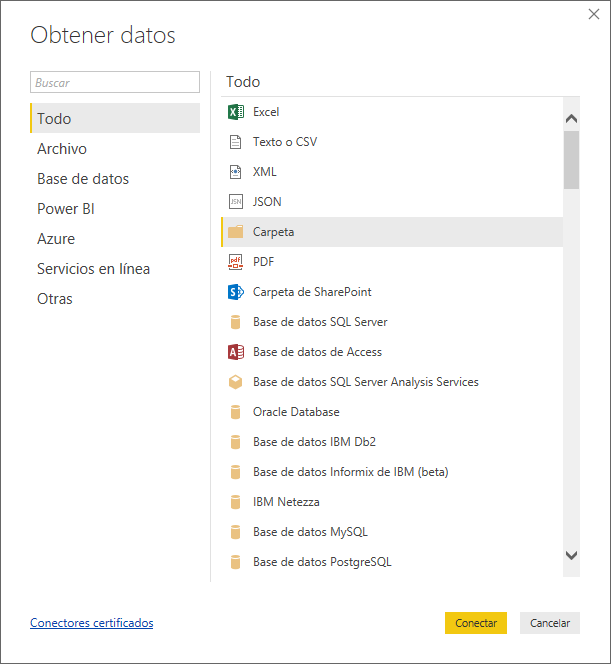Choose Base de datos de Access label

tap(317, 352)
